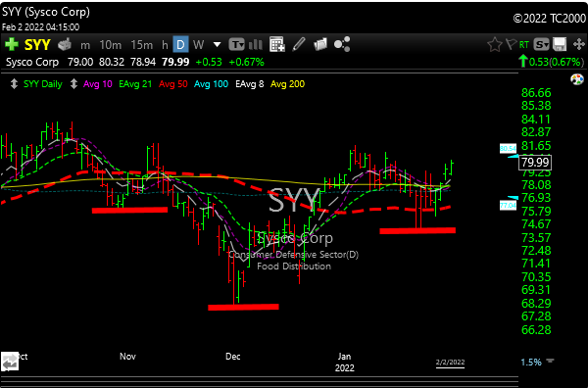Image resolution: width=588 pixels, height=388 pixels.
Task: Click the SYY Daily plot label
Action: (43, 84)
